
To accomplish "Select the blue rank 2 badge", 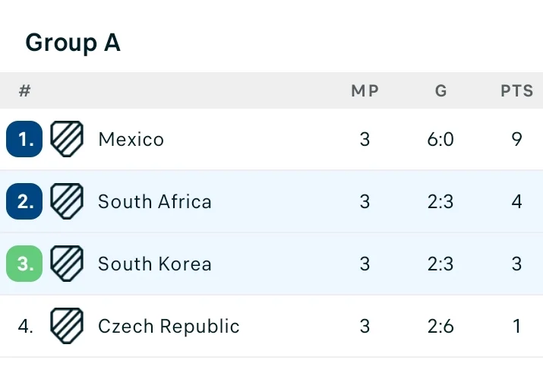I will point(24,201).
